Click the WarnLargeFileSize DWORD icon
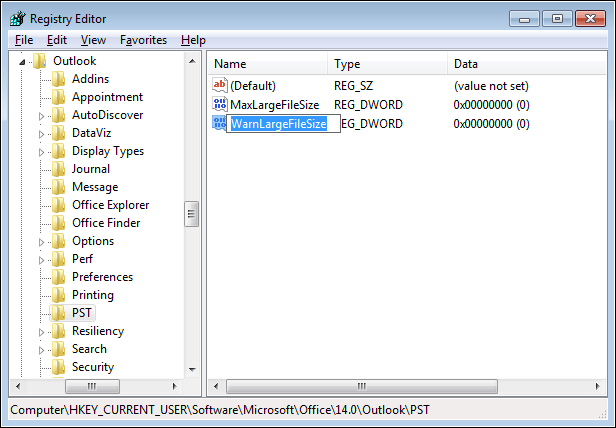 (x=219, y=123)
